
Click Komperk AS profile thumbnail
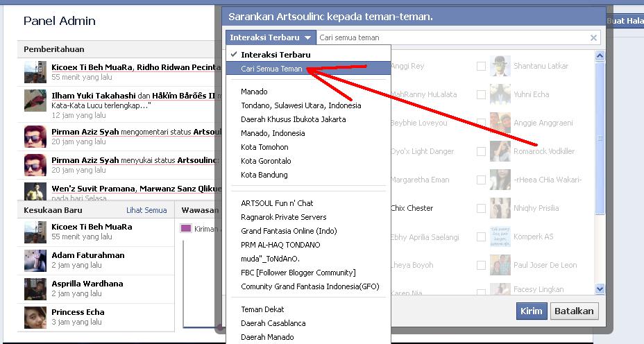pyautogui.click(x=500, y=237)
